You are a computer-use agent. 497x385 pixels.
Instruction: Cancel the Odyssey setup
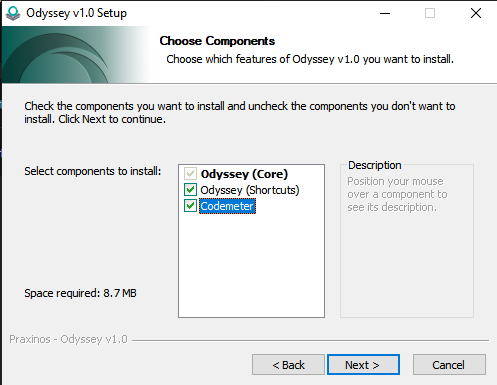(x=449, y=365)
